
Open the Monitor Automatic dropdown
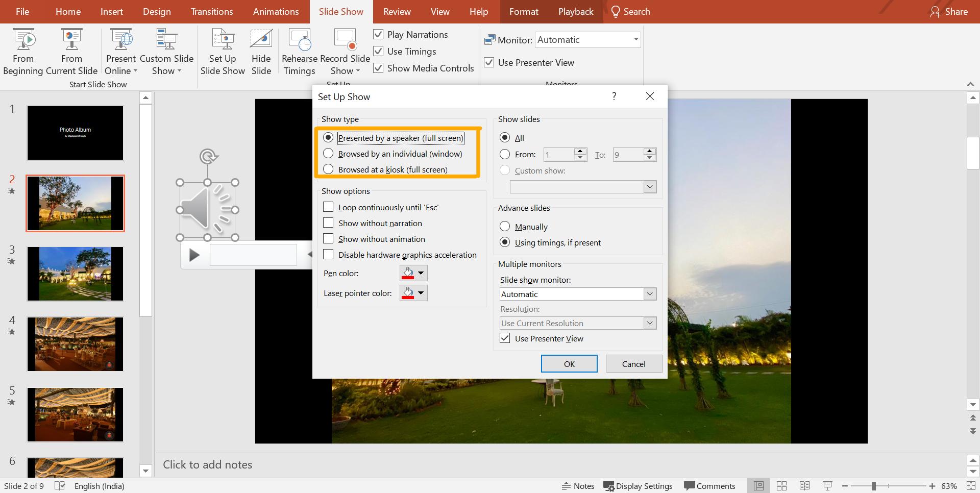tap(635, 39)
